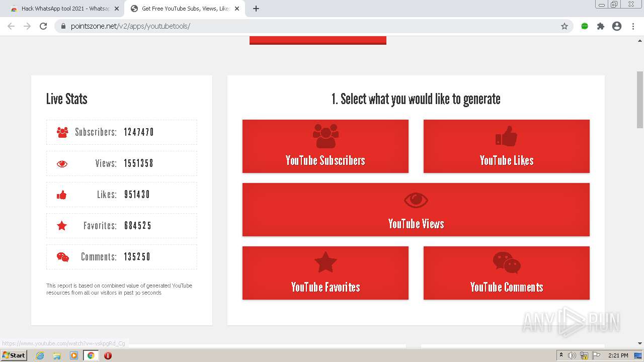Click the Comments count 135250
The height and width of the screenshot is (362, 644).
click(137, 257)
